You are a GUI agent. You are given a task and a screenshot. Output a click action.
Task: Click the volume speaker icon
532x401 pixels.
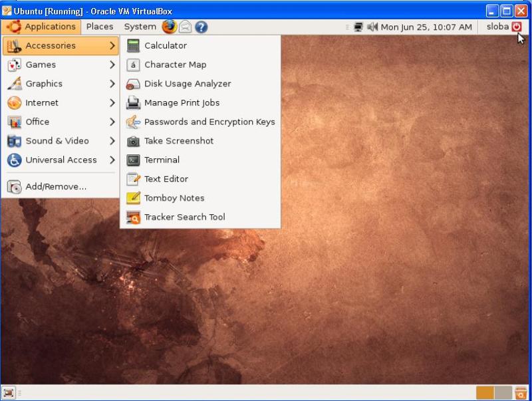click(x=372, y=27)
